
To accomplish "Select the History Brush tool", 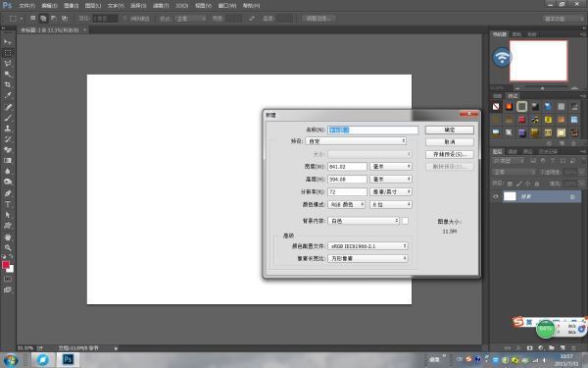I will coord(8,139).
